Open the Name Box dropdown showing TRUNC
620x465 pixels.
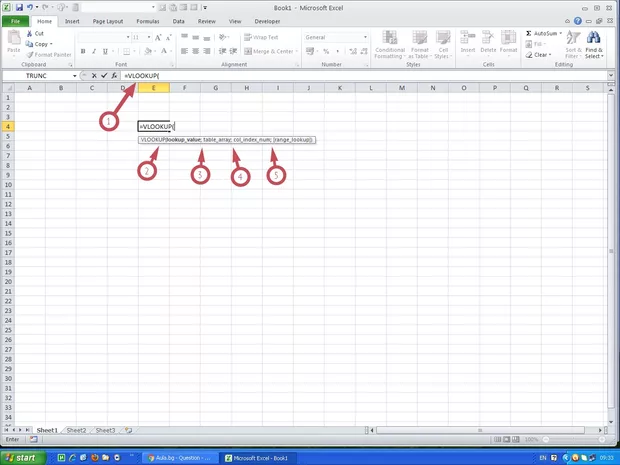point(74,76)
